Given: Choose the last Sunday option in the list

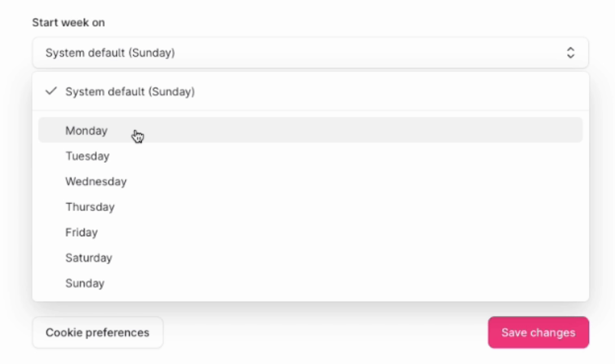Looking at the screenshot, I should tap(85, 283).
